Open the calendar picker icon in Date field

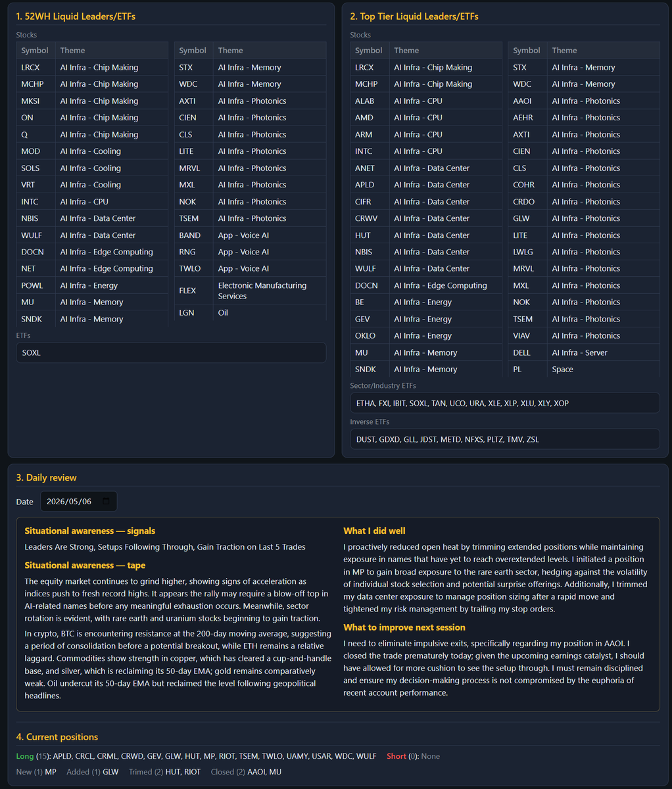pyautogui.click(x=106, y=502)
